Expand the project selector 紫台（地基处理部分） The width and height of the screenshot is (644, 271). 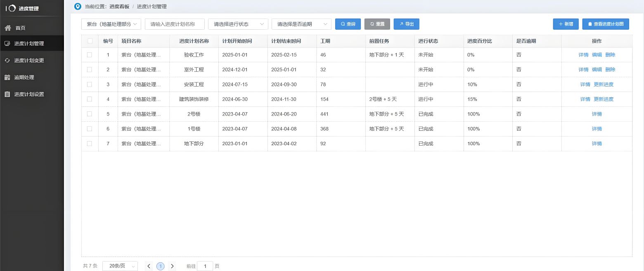[111, 24]
